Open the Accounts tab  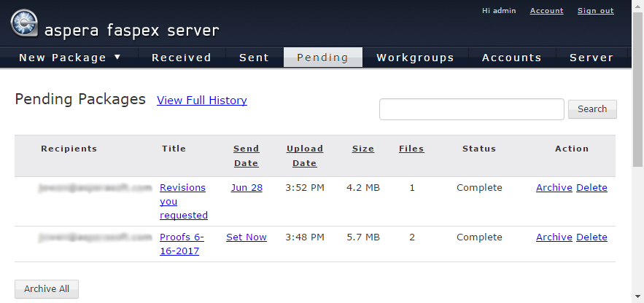[511, 58]
